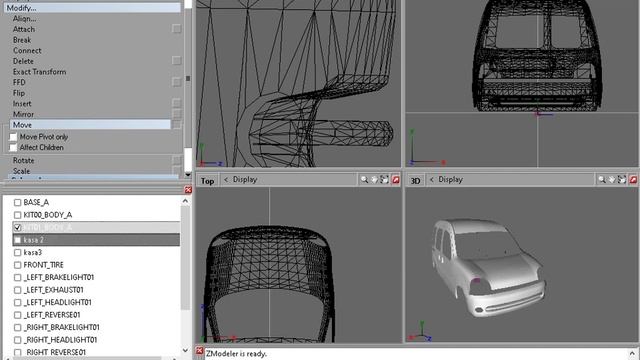Open options box beside Attach command
Image resolution: width=640 pixels, height=360 pixels.
coord(176,29)
